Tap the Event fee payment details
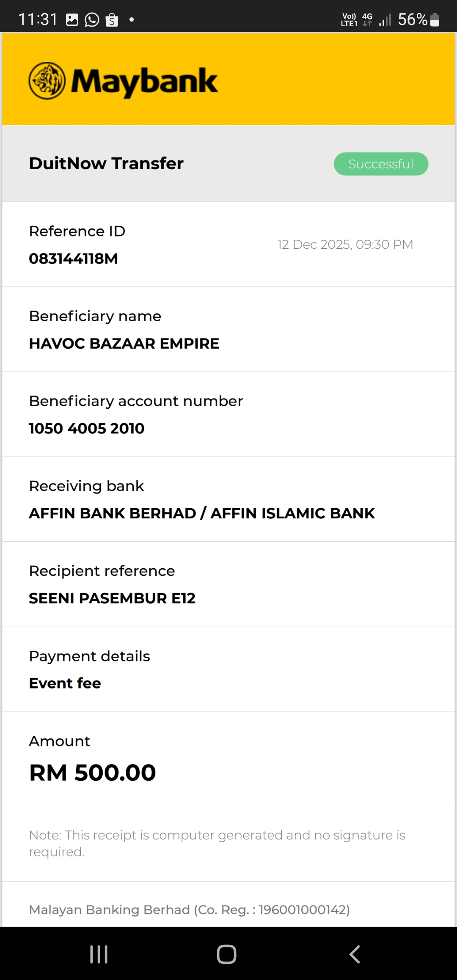 (x=65, y=683)
